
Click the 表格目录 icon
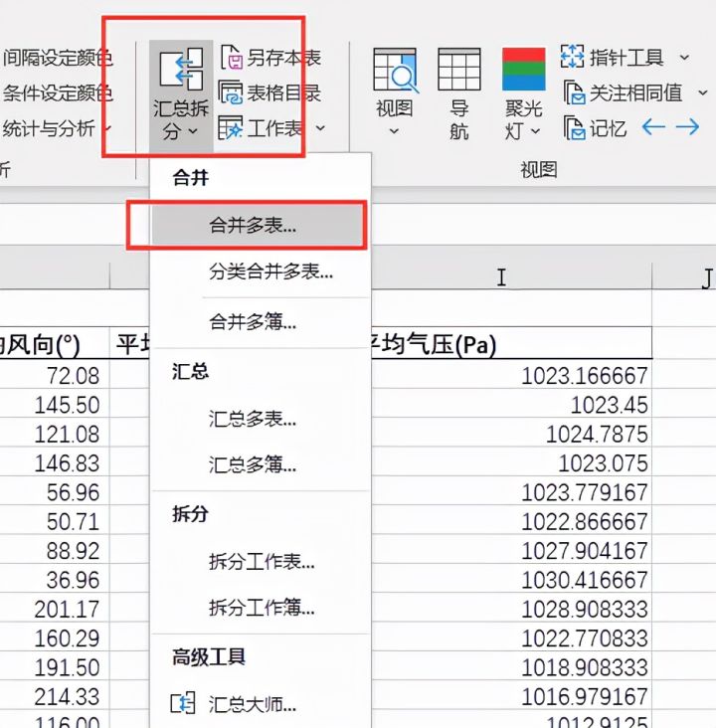point(231,92)
